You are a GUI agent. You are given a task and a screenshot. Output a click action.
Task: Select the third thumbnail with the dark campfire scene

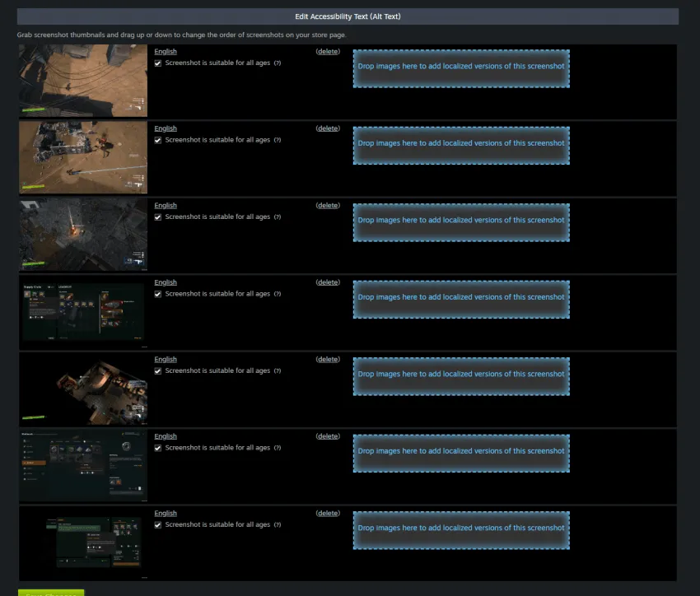click(x=83, y=235)
